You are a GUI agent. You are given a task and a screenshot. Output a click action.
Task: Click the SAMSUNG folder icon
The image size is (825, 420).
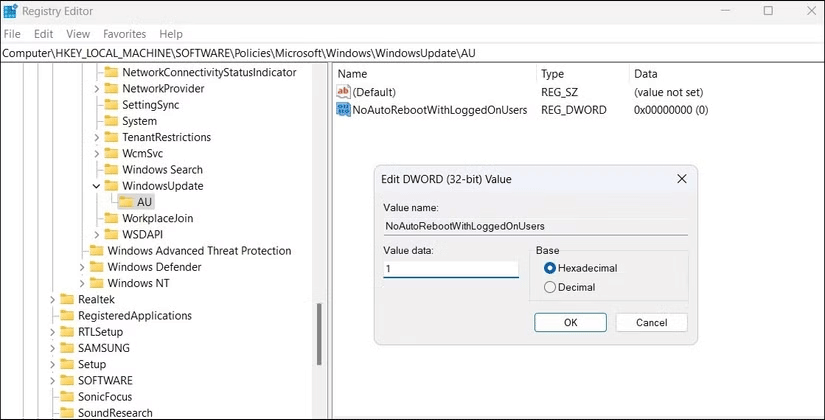67,348
